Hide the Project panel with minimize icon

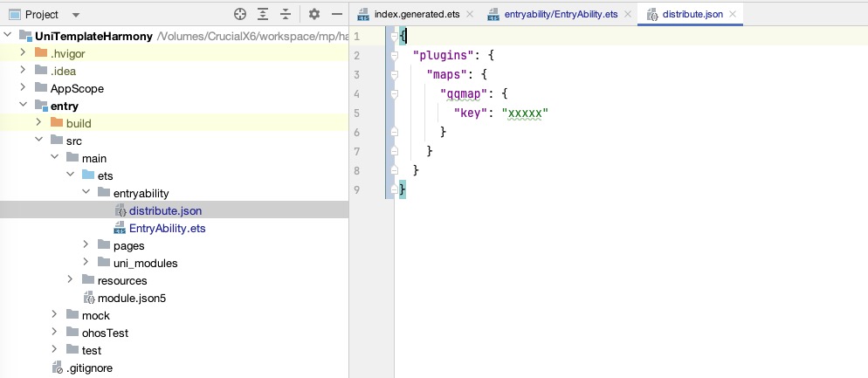point(336,15)
